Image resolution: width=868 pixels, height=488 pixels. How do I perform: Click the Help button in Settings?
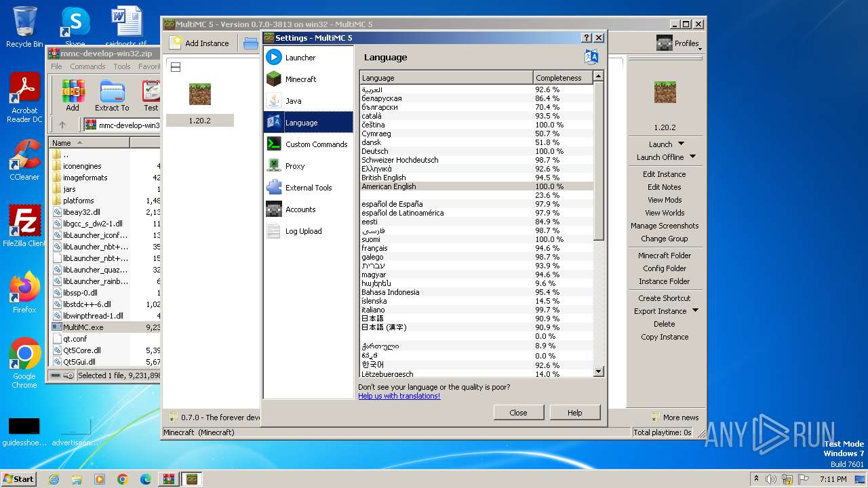(x=574, y=412)
